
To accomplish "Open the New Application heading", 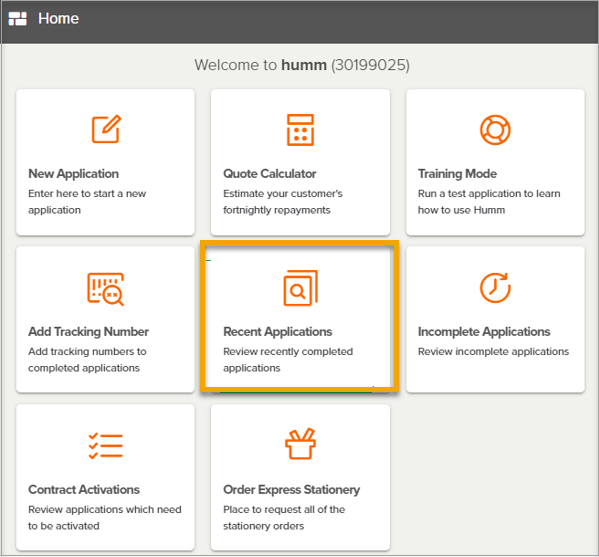I will 73,174.
